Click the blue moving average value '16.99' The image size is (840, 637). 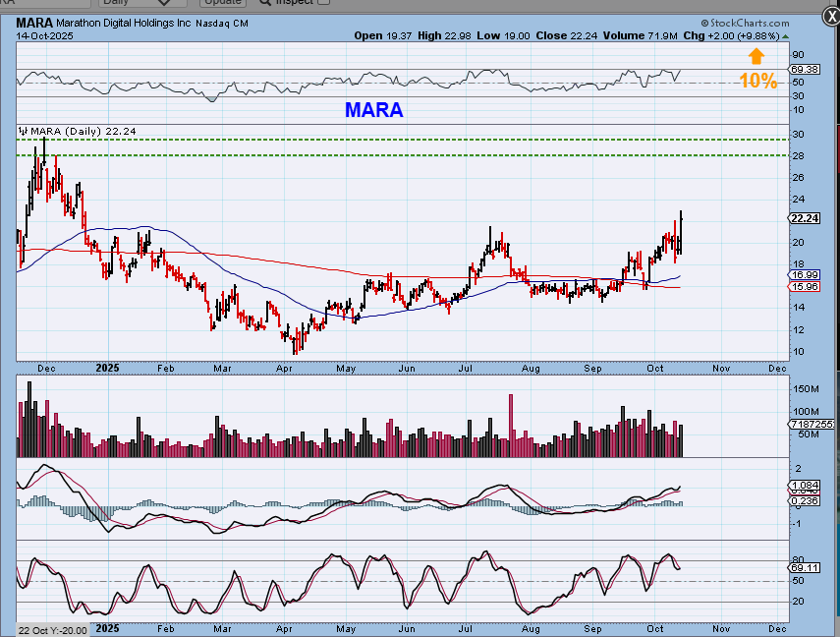coord(805,275)
